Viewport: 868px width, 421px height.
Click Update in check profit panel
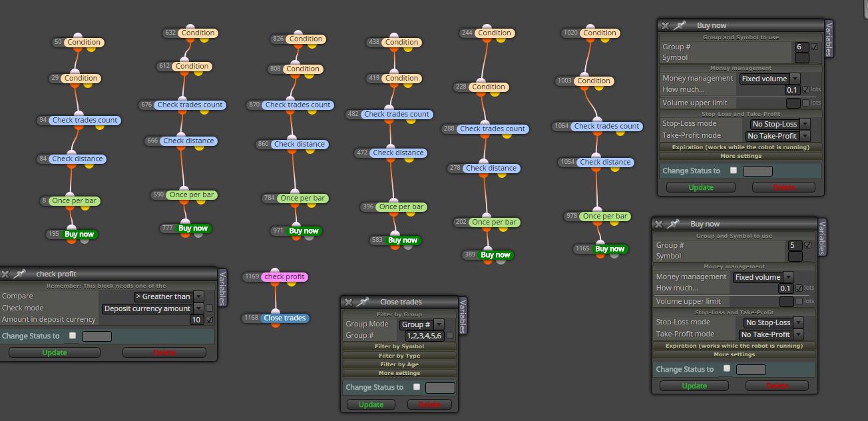[x=55, y=352]
